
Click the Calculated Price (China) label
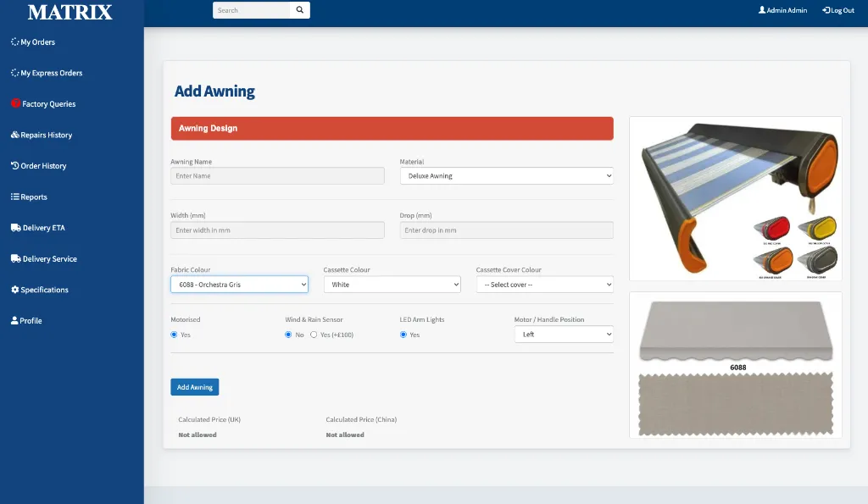click(x=361, y=419)
